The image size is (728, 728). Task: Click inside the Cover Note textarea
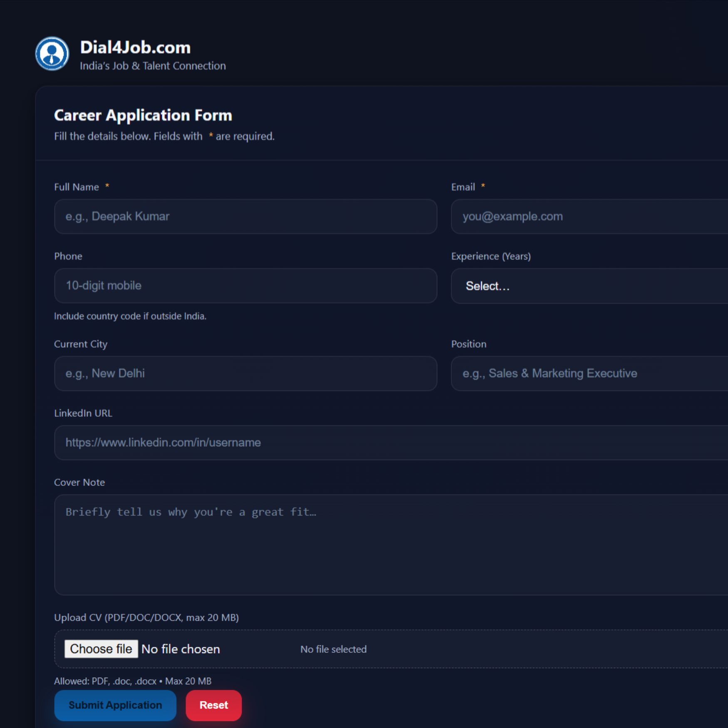tap(391, 545)
